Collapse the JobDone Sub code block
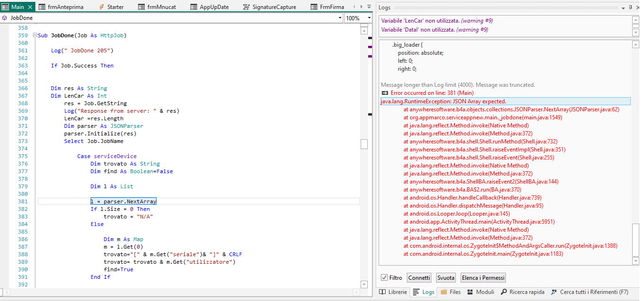 point(34,35)
